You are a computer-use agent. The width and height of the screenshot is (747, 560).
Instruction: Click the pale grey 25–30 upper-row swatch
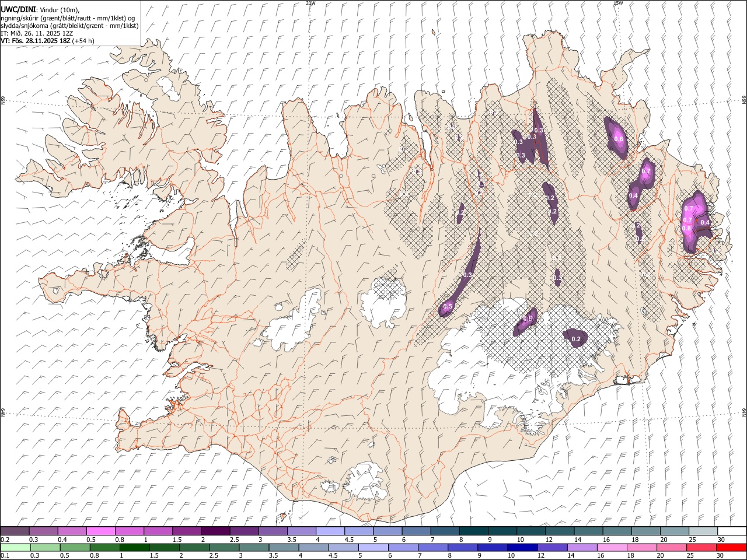pyautogui.click(x=703, y=531)
